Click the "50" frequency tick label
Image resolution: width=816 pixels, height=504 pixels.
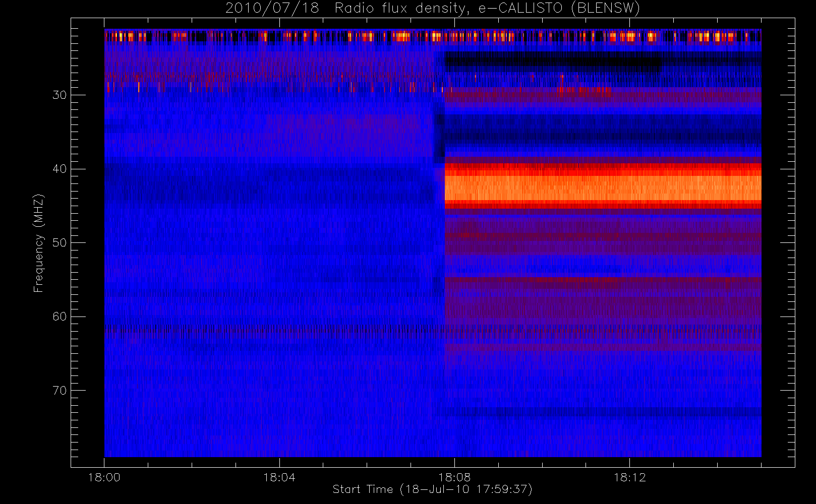click(60, 243)
